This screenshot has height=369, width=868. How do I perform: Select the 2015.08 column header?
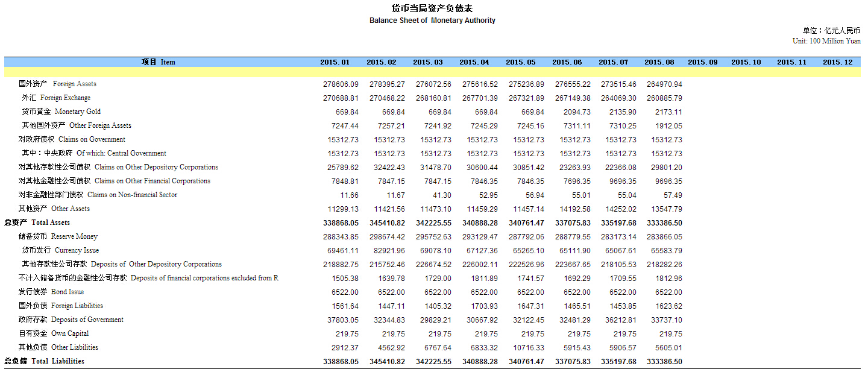point(659,62)
